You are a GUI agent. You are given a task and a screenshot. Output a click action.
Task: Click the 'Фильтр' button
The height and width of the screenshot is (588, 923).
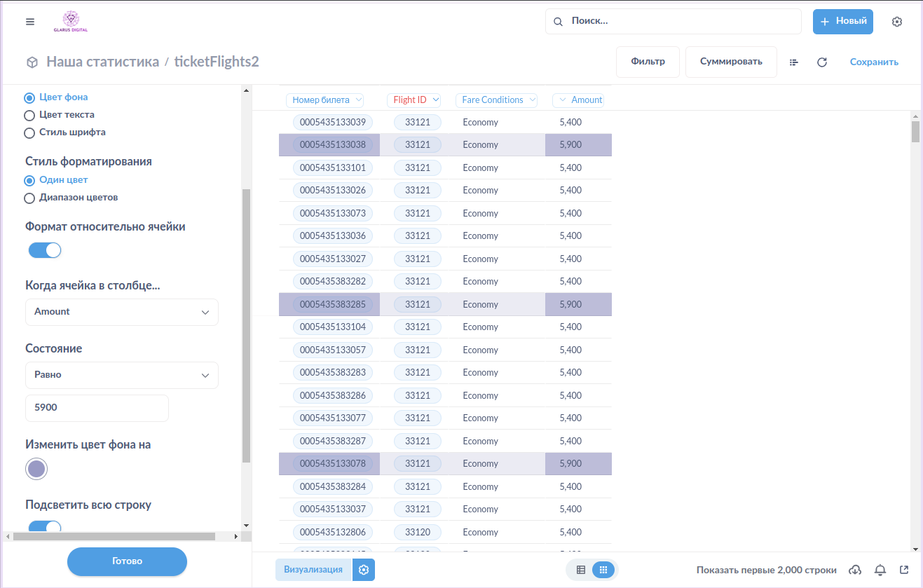pyautogui.click(x=648, y=62)
